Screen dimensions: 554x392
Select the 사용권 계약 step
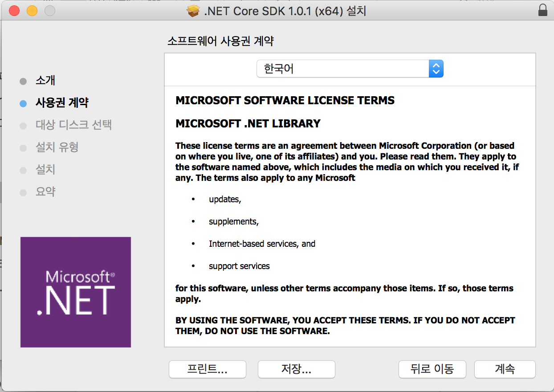pyautogui.click(x=62, y=103)
